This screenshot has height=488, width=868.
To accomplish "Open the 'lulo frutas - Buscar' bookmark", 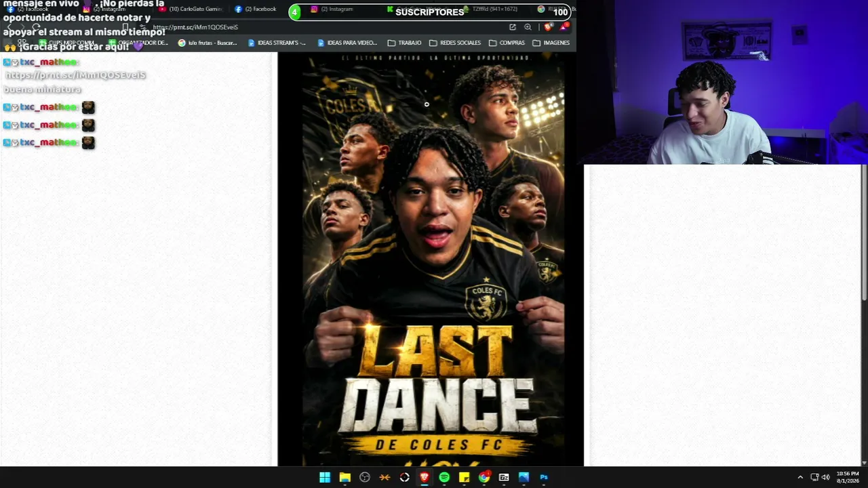I will coord(208,43).
